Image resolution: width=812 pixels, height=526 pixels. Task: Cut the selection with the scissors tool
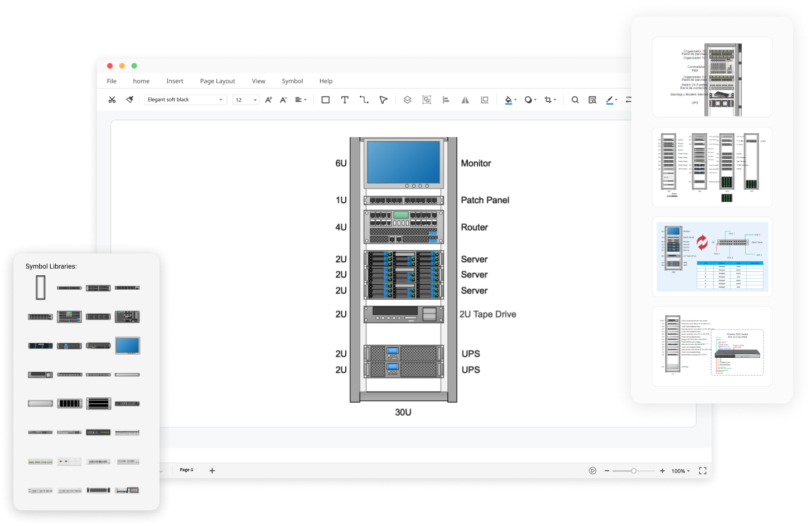pyautogui.click(x=112, y=99)
